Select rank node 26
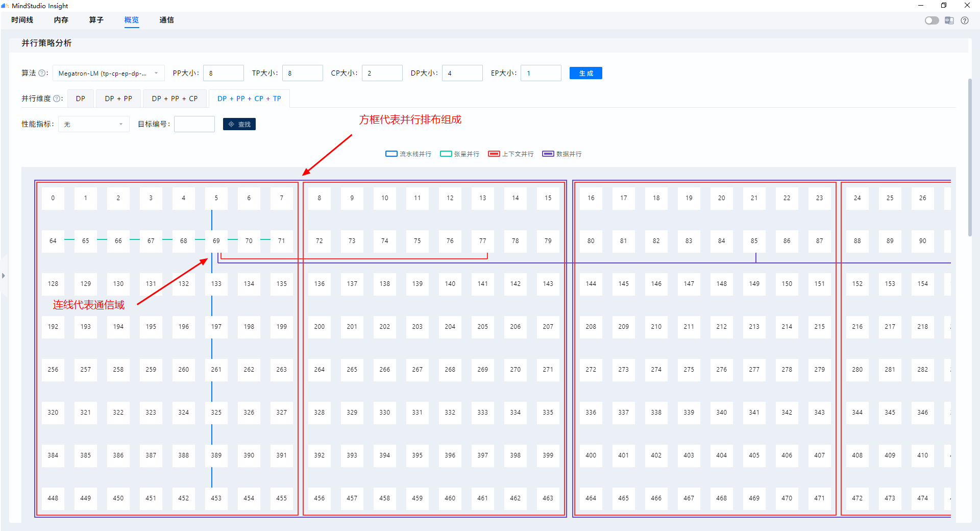Viewport: 980px width, 531px height. pyautogui.click(x=923, y=198)
